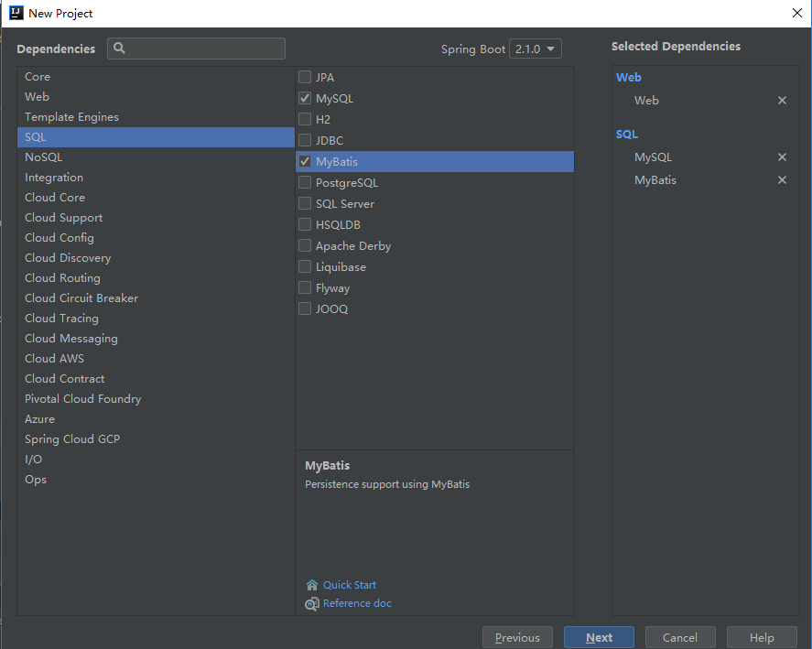Tick the H2 checkbox
This screenshot has width=812, height=649.
(305, 119)
